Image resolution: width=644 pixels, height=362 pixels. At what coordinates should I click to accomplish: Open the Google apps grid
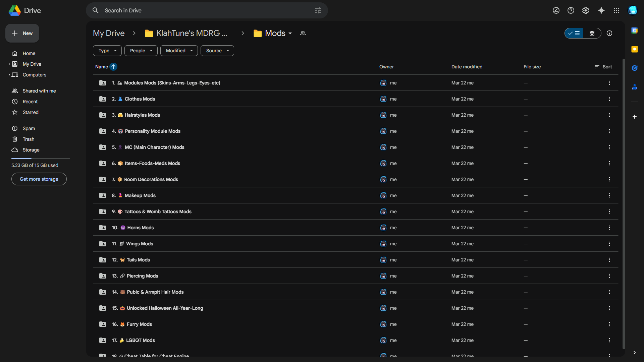click(x=616, y=10)
